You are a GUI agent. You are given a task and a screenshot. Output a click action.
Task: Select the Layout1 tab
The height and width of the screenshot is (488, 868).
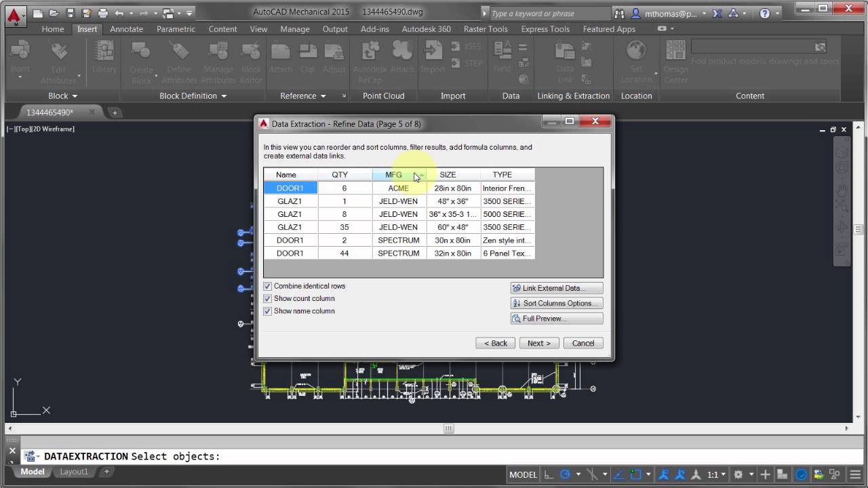74,472
